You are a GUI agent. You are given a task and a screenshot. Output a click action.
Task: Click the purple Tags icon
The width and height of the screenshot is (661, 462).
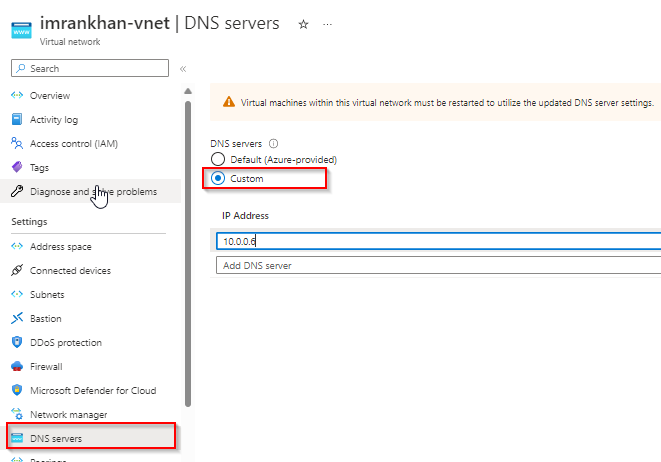tap(17, 167)
